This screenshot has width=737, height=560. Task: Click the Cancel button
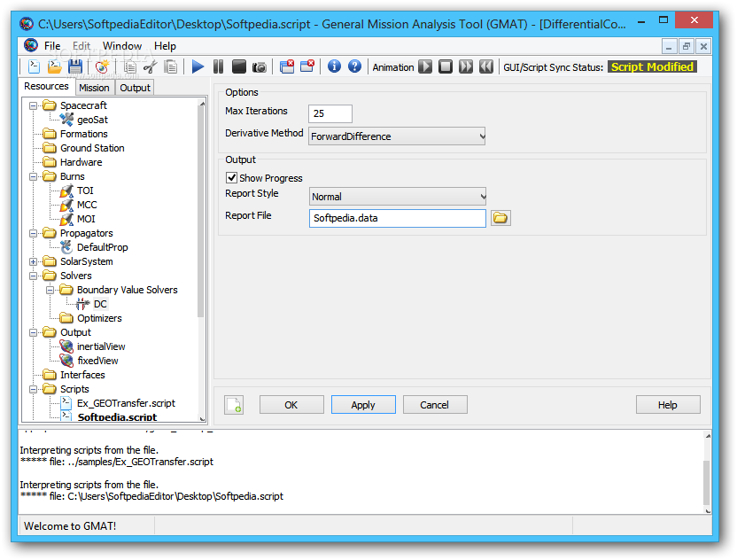tap(435, 405)
